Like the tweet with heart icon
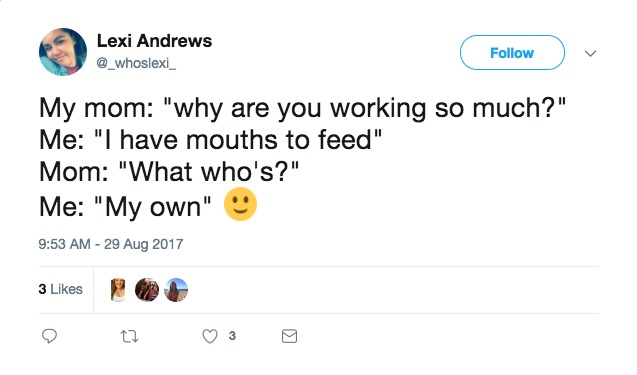This screenshot has height=375, width=637. point(210,336)
